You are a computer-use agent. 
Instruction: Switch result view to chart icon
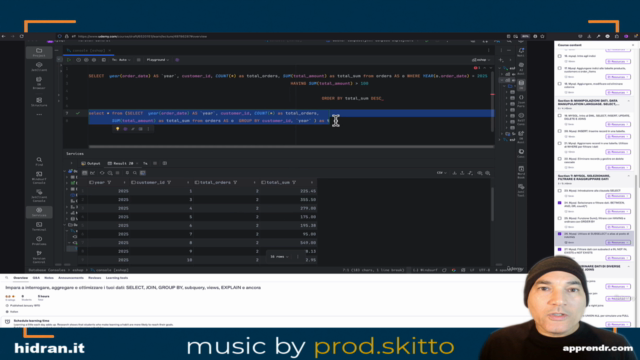93,173
